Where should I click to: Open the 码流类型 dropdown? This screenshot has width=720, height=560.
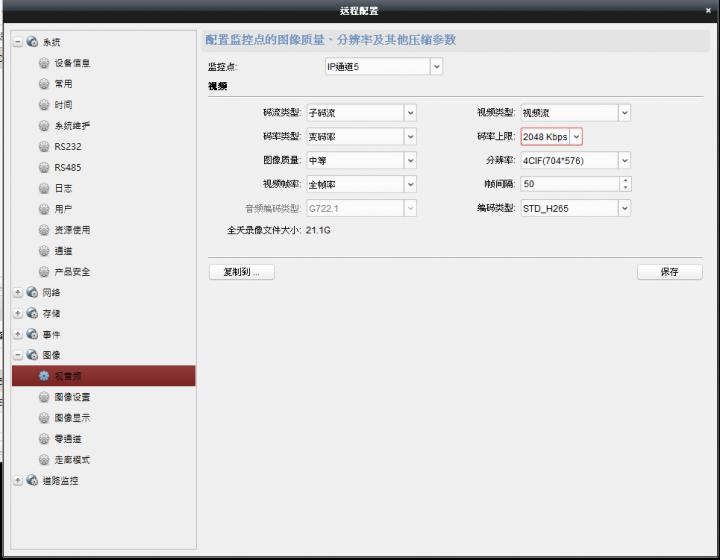click(x=411, y=112)
